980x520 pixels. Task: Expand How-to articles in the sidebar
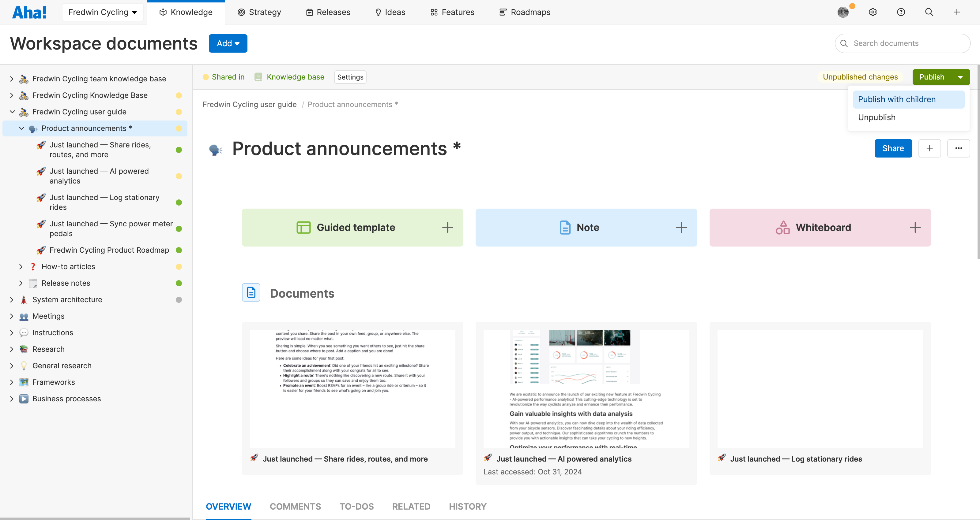pos(21,266)
